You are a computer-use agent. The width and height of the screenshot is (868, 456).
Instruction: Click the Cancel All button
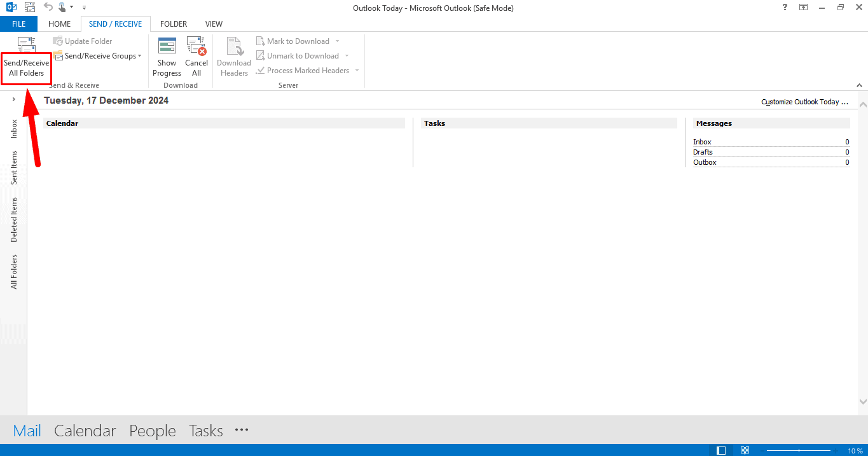(x=196, y=57)
